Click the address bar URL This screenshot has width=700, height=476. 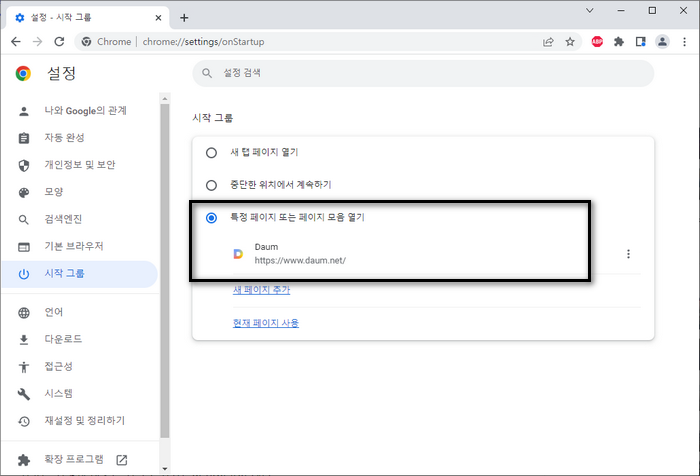(x=203, y=42)
